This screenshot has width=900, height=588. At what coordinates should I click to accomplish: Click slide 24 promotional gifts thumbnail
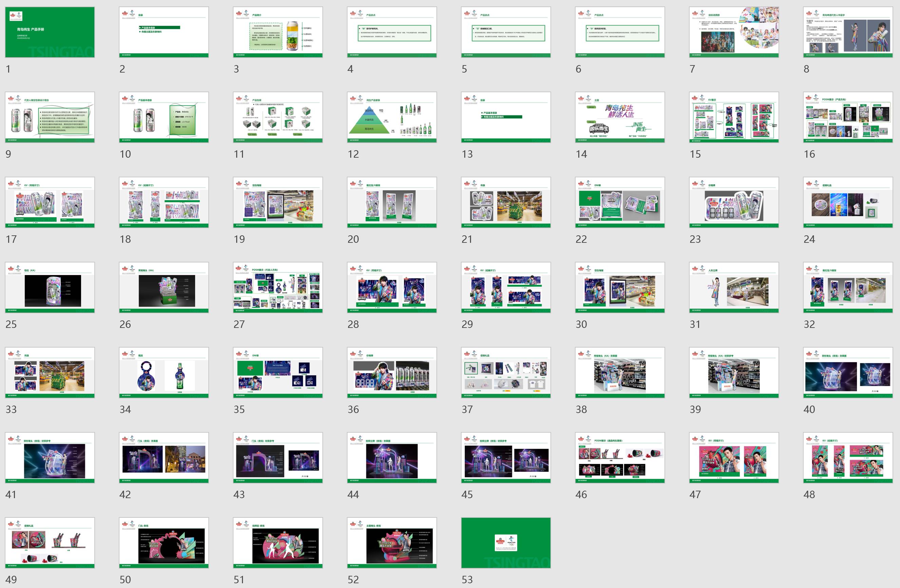point(848,202)
